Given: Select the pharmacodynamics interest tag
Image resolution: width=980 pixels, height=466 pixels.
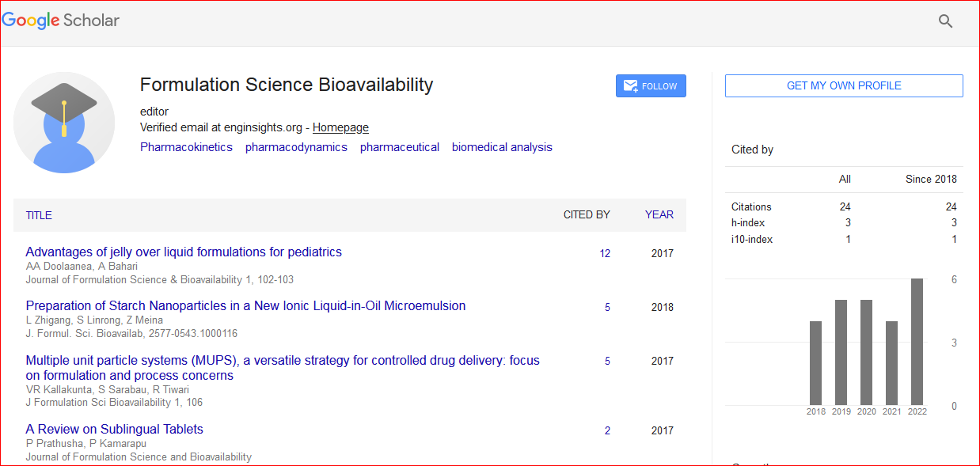Looking at the screenshot, I should pos(296,147).
